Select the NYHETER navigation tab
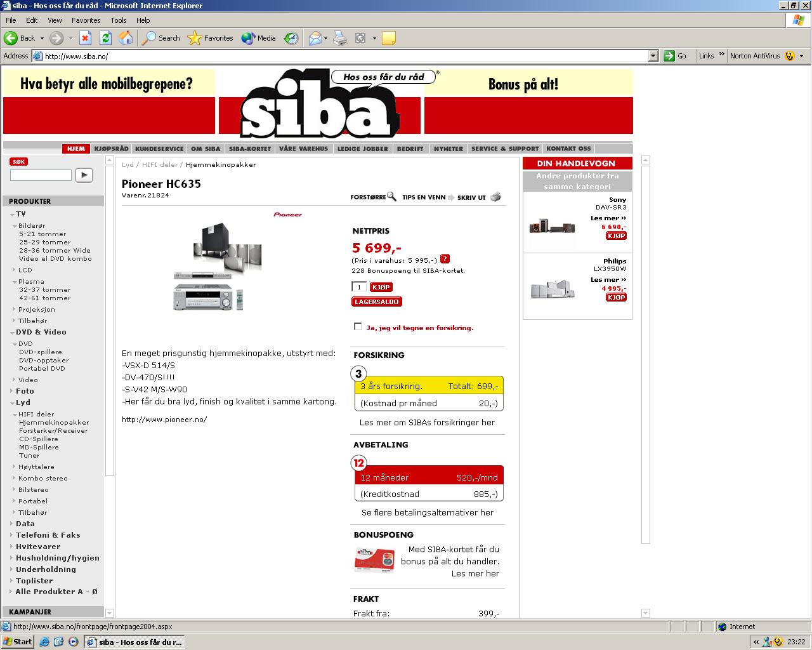Screen dimensions: 812x650 pos(449,149)
